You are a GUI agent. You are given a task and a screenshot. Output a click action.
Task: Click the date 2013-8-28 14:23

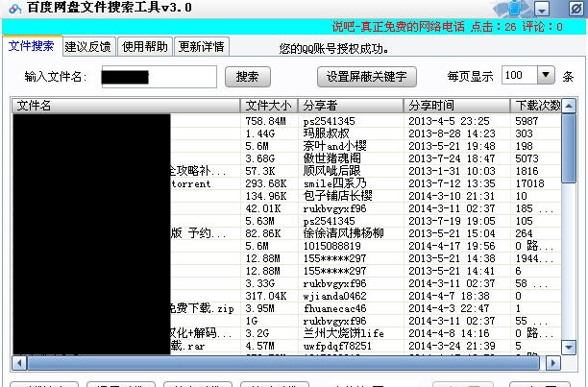[x=452, y=133]
